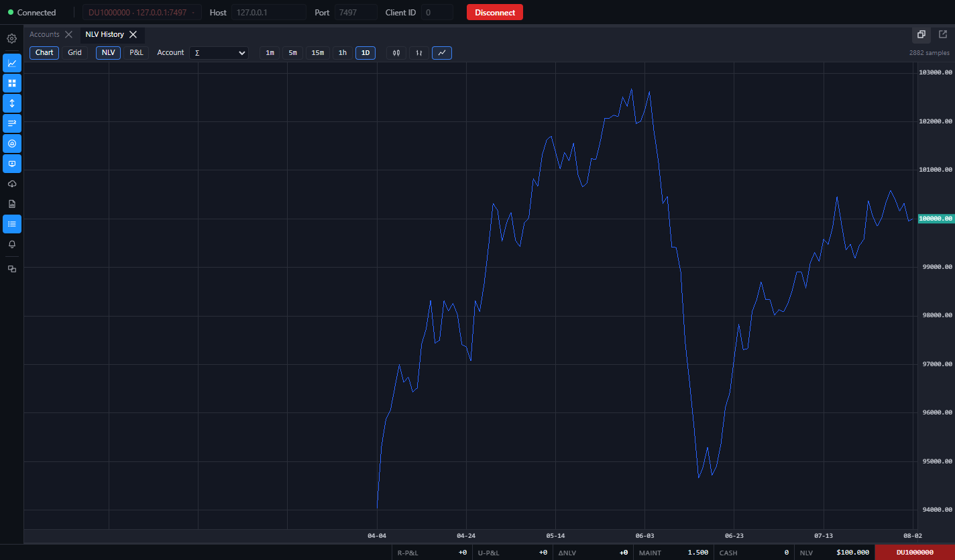This screenshot has width=955, height=560.
Task: Set timeframe to 1D
Action: tap(366, 53)
